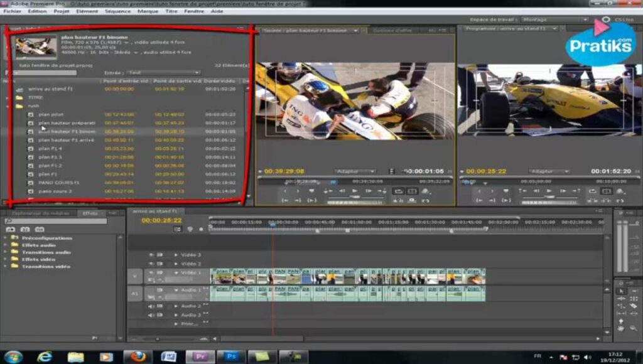
Task: Click the Source monitor timecode 00:39:29:08
Action: [284, 171]
